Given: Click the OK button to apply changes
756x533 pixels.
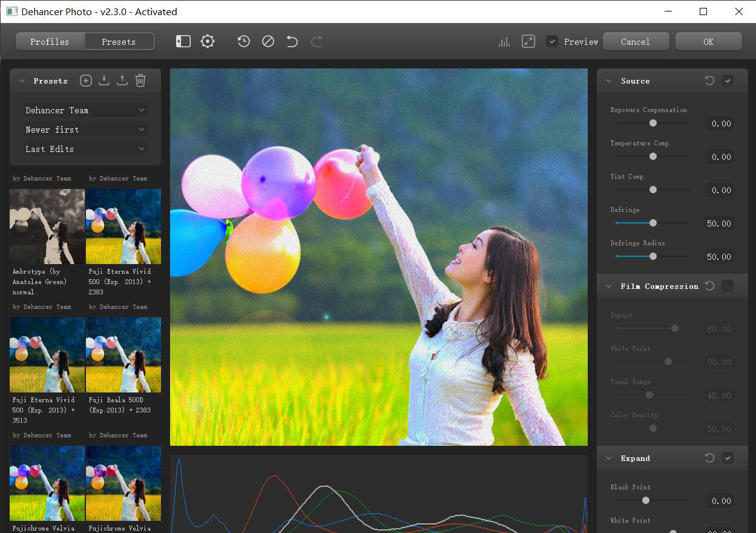Looking at the screenshot, I should pos(708,41).
